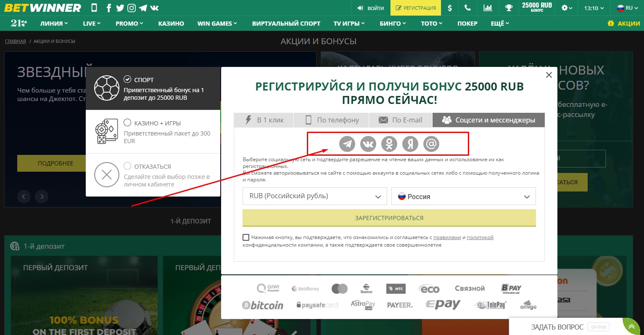Click the РЕГИСТРАЦИЯ header button
The height and width of the screenshot is (335, 644).
tap(416, 8)
